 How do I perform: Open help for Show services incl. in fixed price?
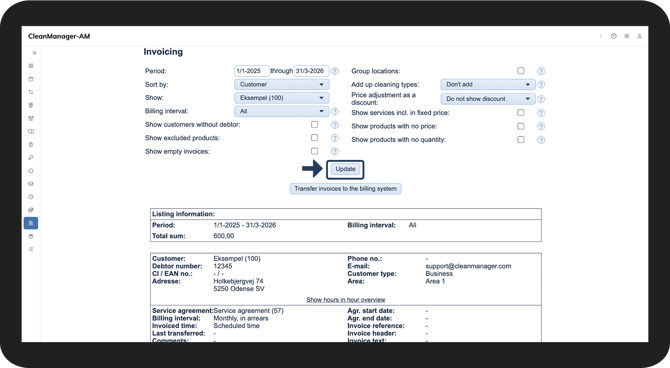pos(541,113)
